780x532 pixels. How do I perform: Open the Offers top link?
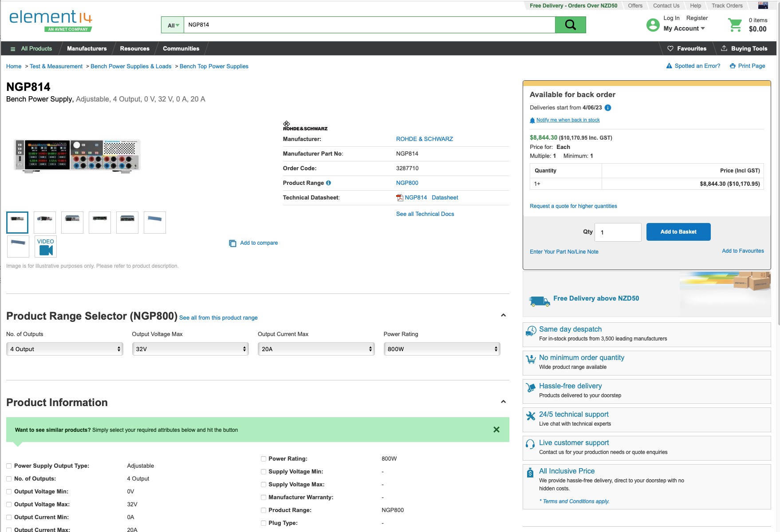635,6
